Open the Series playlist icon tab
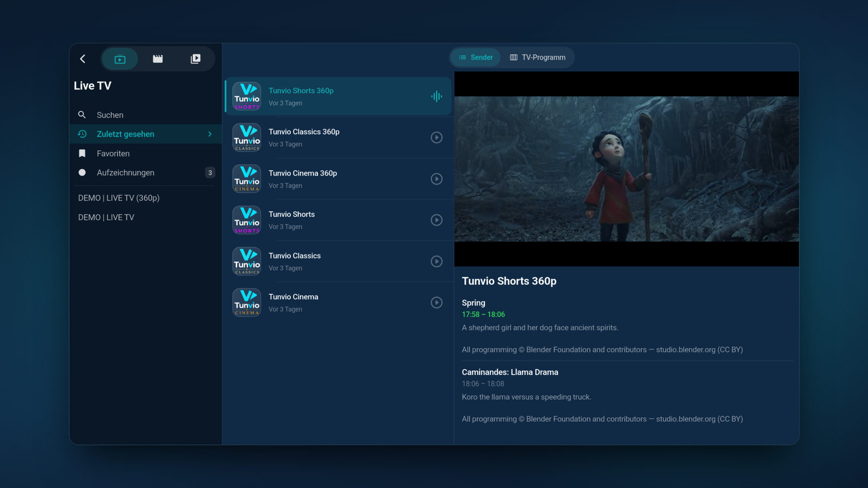This screenshot has height=488, width=868. click(x=196, y=59)
